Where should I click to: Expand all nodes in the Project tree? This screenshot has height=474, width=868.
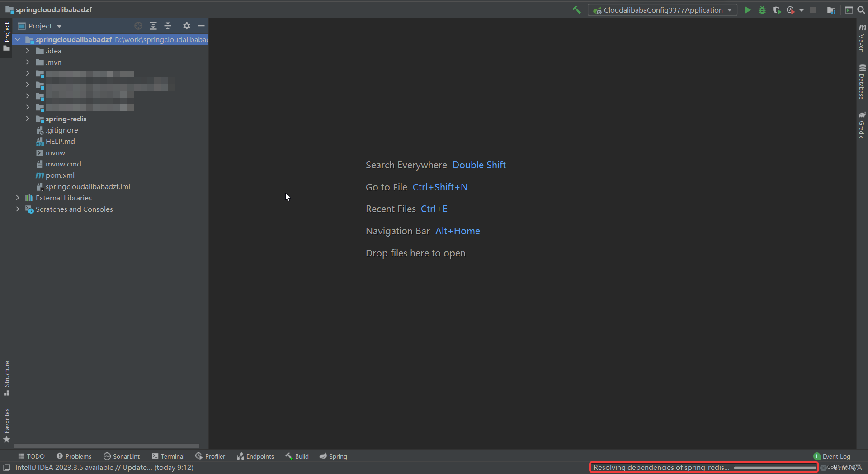[153, 26]
